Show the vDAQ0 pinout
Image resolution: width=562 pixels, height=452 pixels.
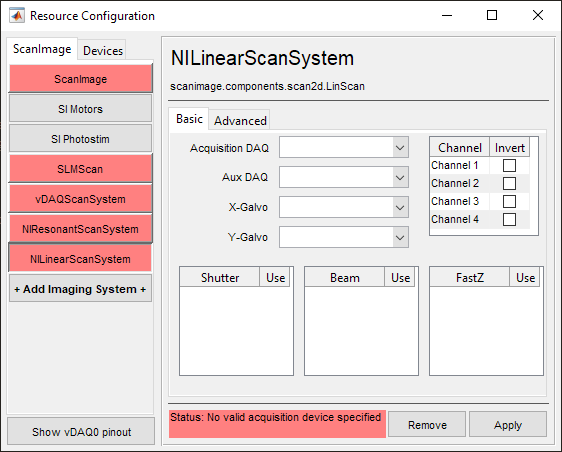click(x=81, y=432)
